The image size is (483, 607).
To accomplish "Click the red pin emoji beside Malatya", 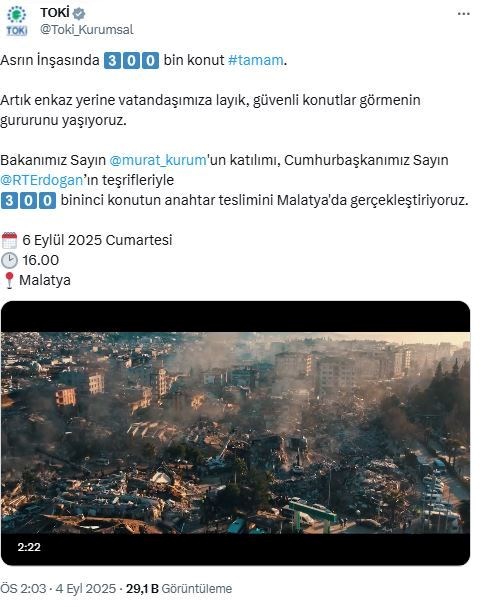I will (9, 281).
